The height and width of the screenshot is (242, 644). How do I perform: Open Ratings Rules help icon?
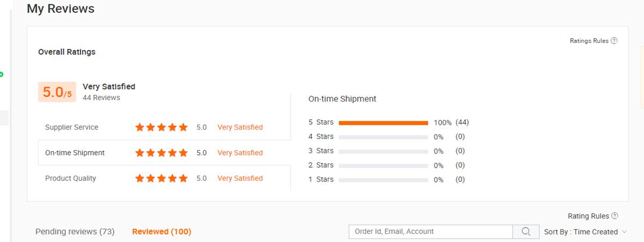(614, 41)
